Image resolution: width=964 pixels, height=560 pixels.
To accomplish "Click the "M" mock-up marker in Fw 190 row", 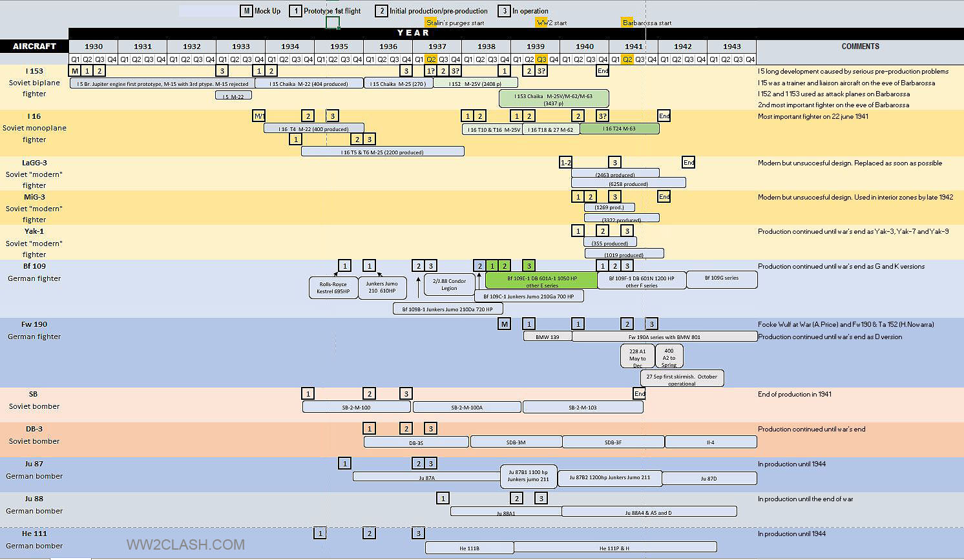I will pyautogui.click(x=505, y=324).
